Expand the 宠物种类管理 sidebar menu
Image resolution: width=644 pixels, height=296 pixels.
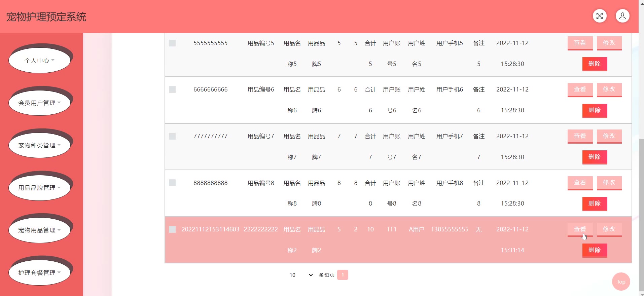[x=39, y=145]
